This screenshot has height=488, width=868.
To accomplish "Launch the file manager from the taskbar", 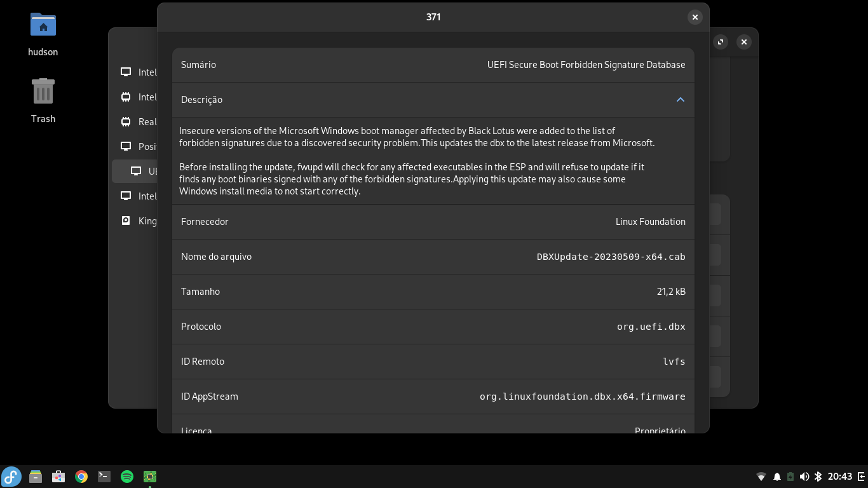I will click(x=36, y=477).
